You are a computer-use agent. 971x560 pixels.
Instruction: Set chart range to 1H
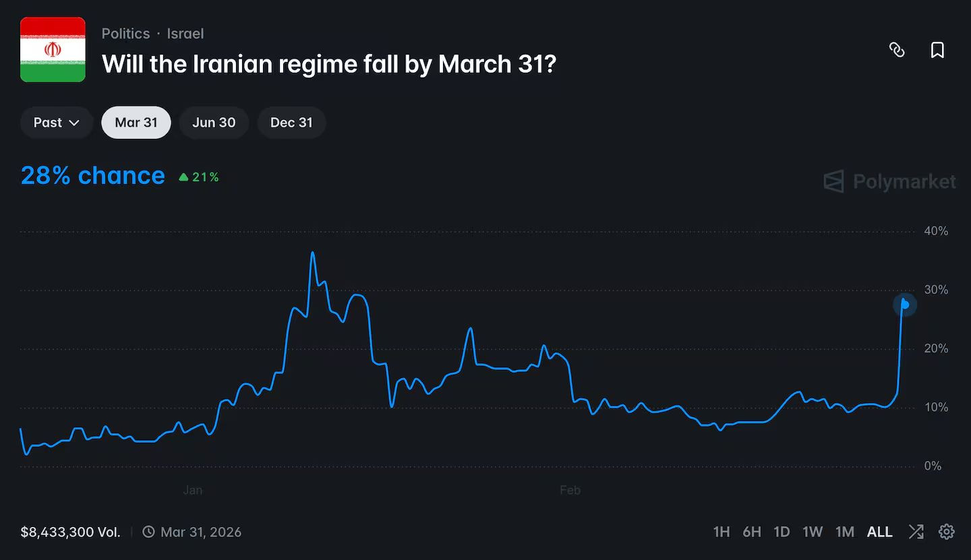722,532
